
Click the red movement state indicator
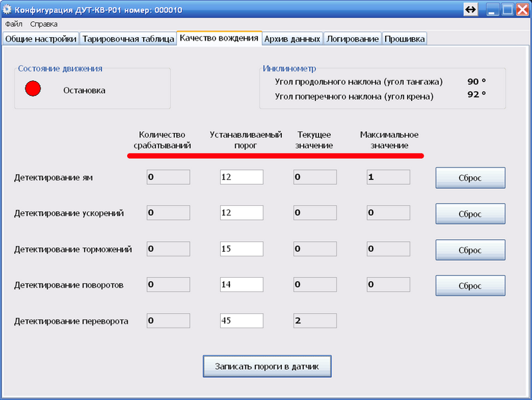33,88
